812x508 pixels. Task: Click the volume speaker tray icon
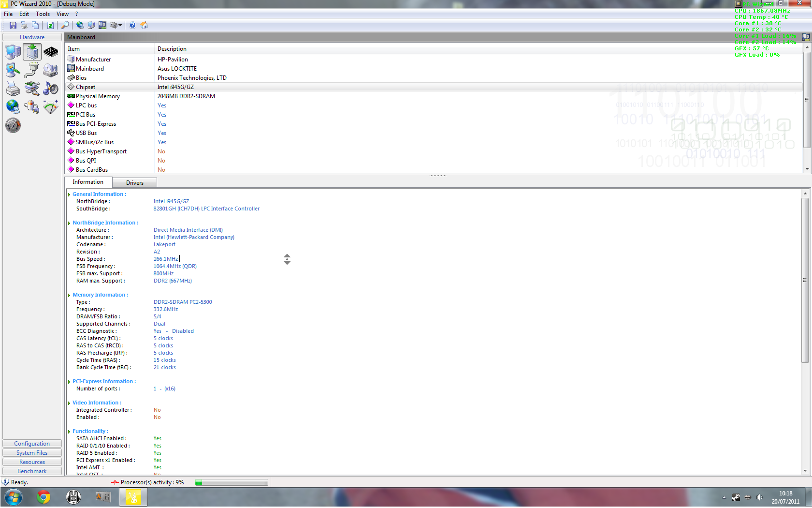point(759,497)
